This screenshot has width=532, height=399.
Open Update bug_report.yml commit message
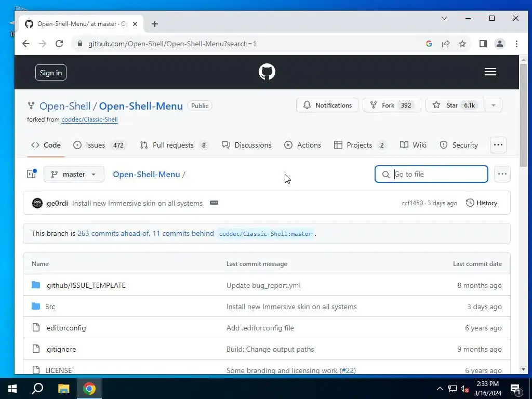tap(263, 285)
